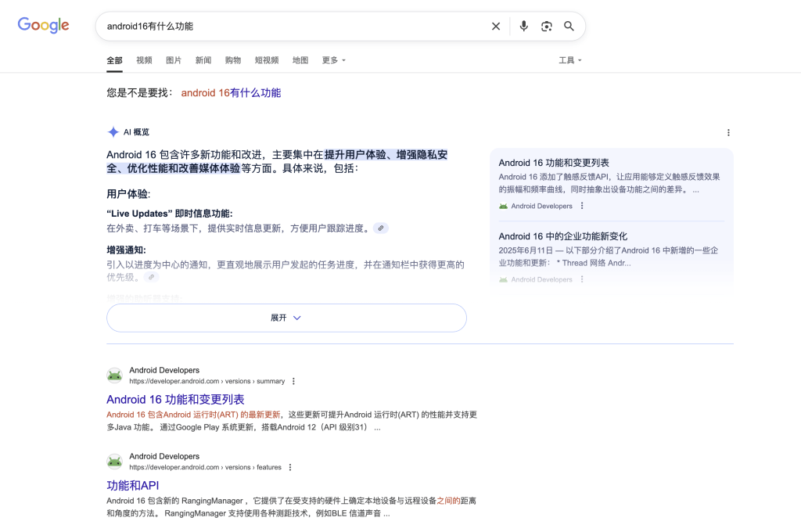Click Android Developers label in first source card
The height and width of the screenshot is (532, 801).
[541, 206]
